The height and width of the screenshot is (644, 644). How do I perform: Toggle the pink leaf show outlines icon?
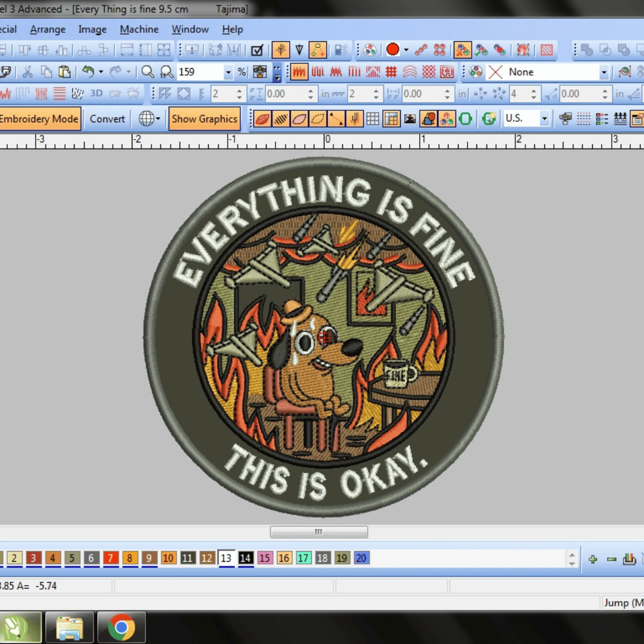[299, 119]
